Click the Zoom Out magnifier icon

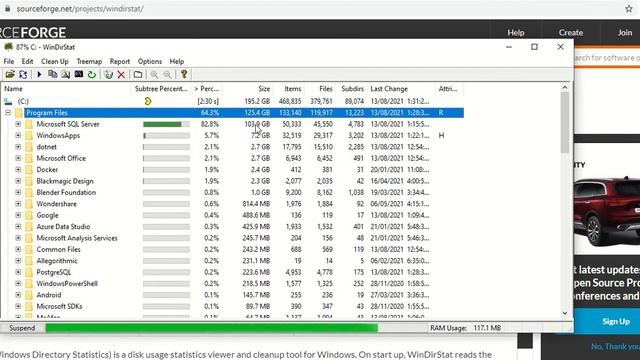click(167, 74)
